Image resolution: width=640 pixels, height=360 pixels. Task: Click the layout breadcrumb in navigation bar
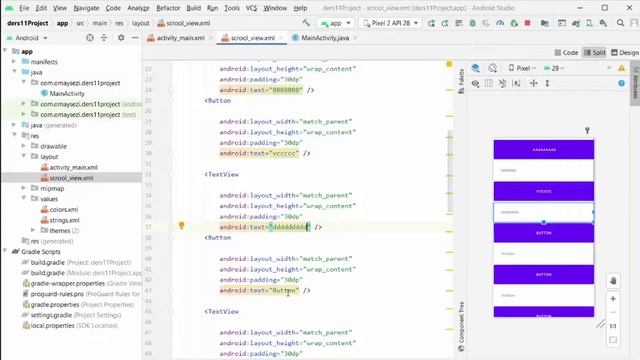point(140,23)
